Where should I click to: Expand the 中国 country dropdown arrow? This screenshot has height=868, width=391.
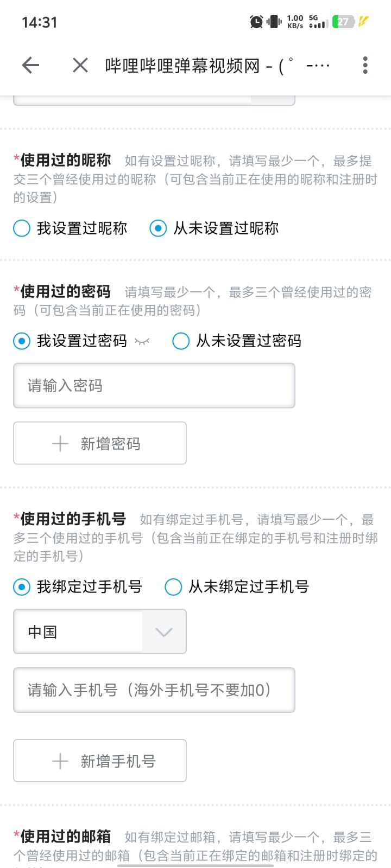[x=163, y=632]
